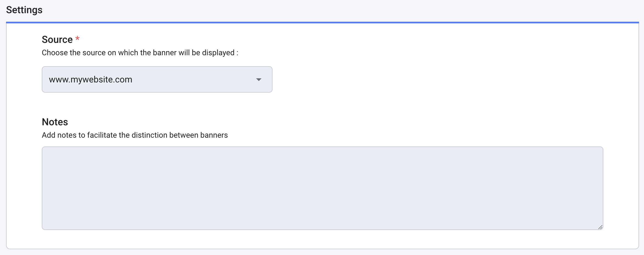The image size is (644, 255).
Task: Click the "Choose the source" description text
Action: (140, 53)
